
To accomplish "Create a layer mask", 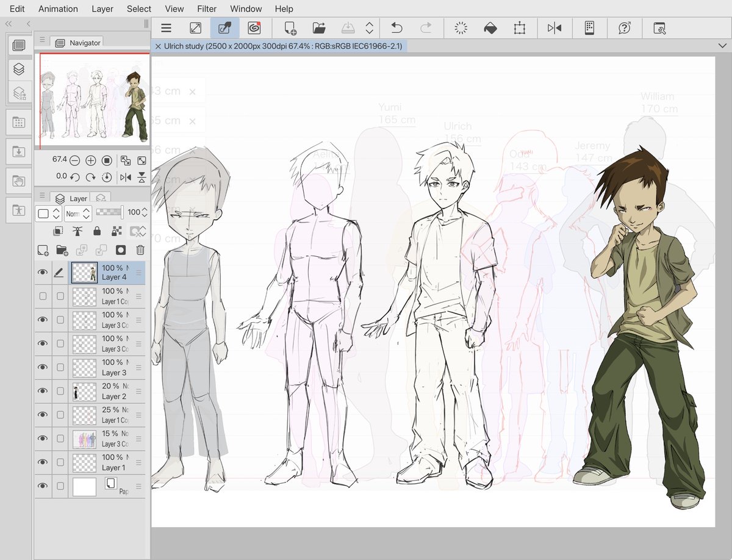I will tap(120, 250).
